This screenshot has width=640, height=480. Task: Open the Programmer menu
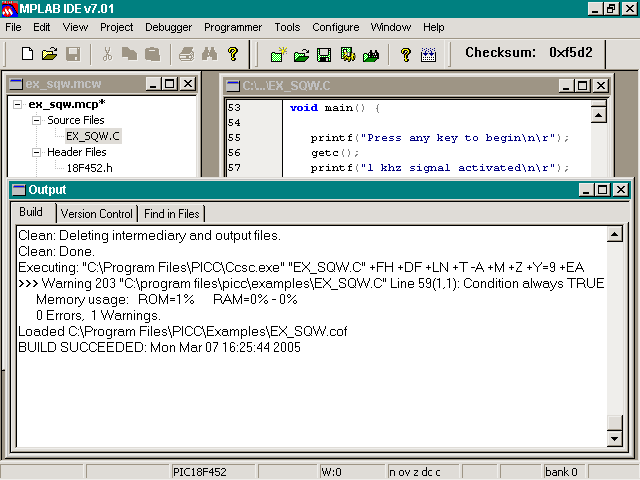(x=233, y=27)
